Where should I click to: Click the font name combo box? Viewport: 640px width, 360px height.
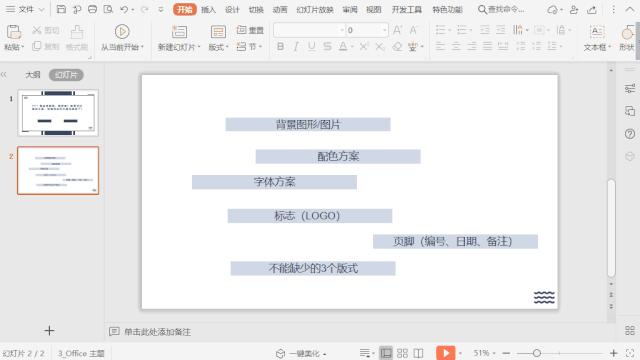[x=309, y=30]
